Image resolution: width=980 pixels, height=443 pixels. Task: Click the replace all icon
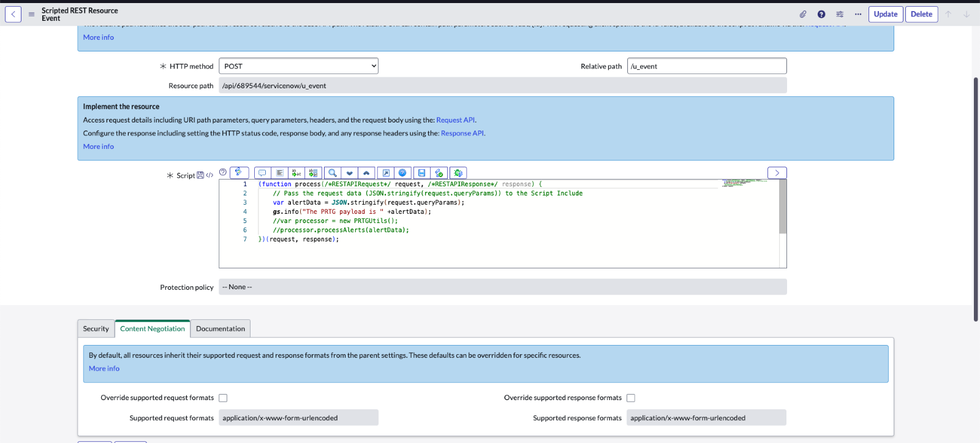click(314, 173)
